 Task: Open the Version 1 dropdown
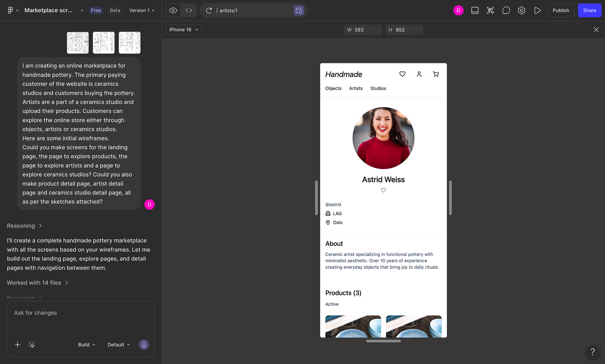(x=142, y=10)
